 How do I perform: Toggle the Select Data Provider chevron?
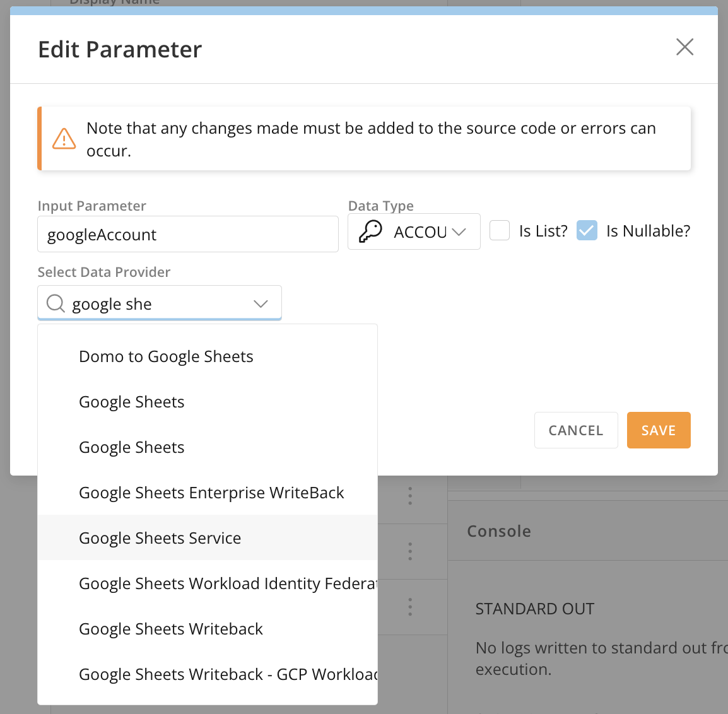pos(261,303)
